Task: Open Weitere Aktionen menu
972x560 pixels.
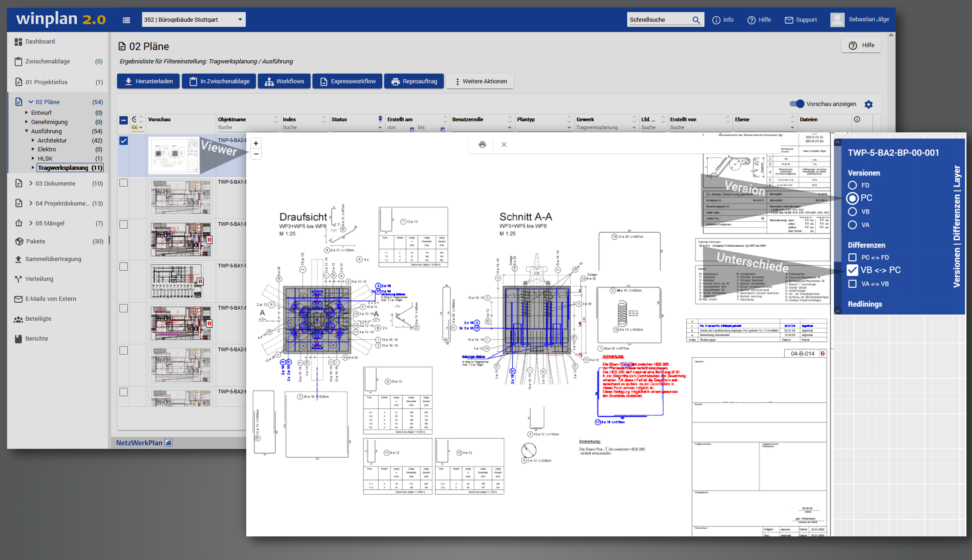Action: (480, 81)
